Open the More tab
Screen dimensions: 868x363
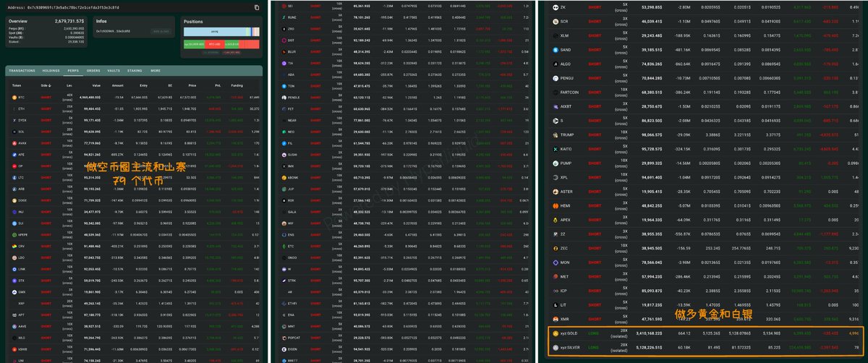click(x=156, y=71)
